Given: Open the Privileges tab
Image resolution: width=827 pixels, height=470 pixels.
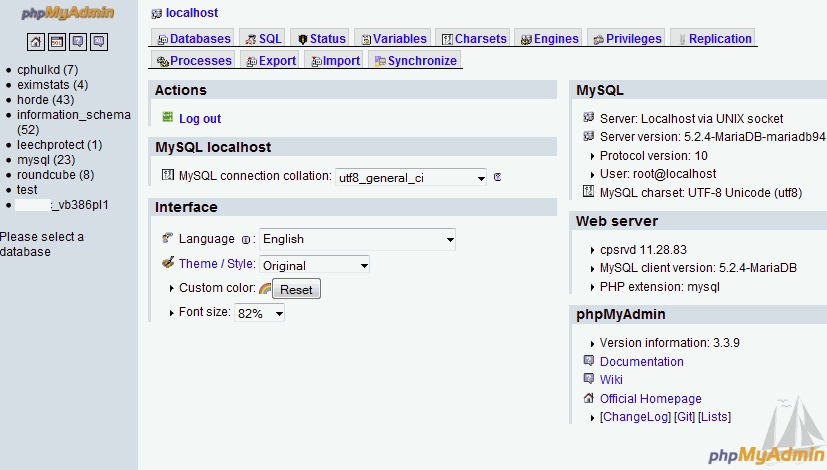Looking at the screenshot, I should click(x=627, y=39).
